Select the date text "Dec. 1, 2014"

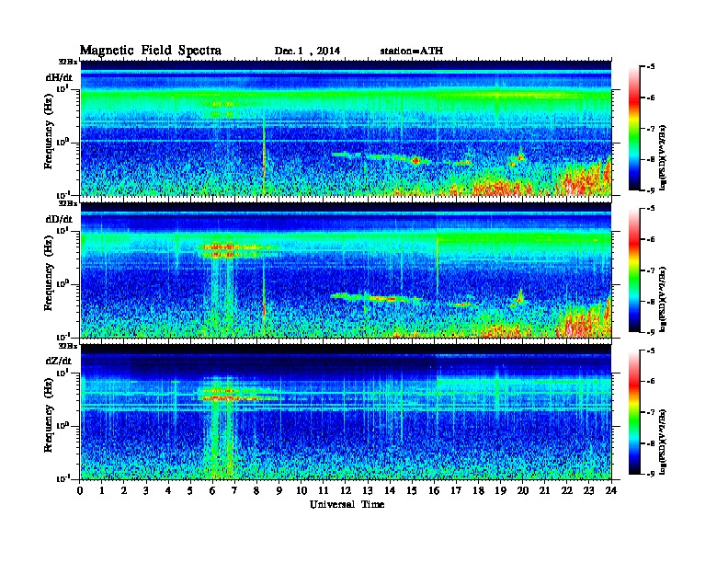[x=307, y=52]
